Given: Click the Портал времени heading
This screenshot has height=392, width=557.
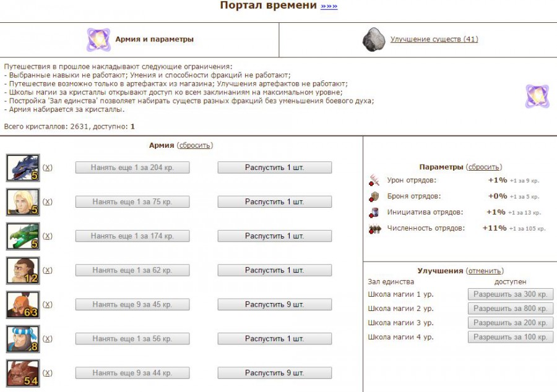Looking at the screenshot, I should (x=268, y=6).
